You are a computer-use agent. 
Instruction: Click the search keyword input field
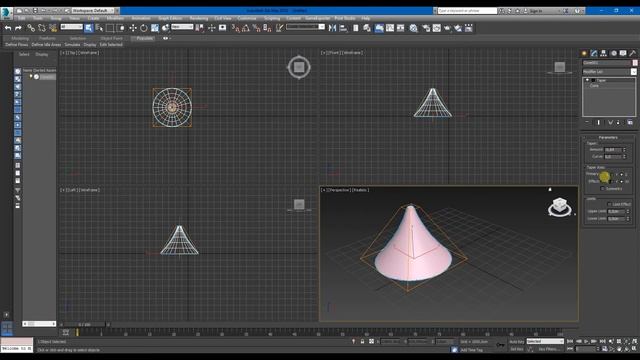pos(467,11)
